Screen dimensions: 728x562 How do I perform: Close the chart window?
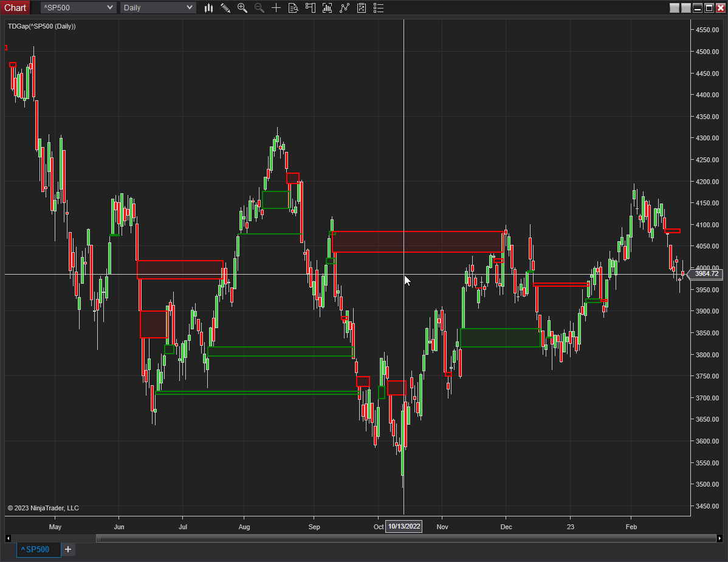(x=721, y=8)
